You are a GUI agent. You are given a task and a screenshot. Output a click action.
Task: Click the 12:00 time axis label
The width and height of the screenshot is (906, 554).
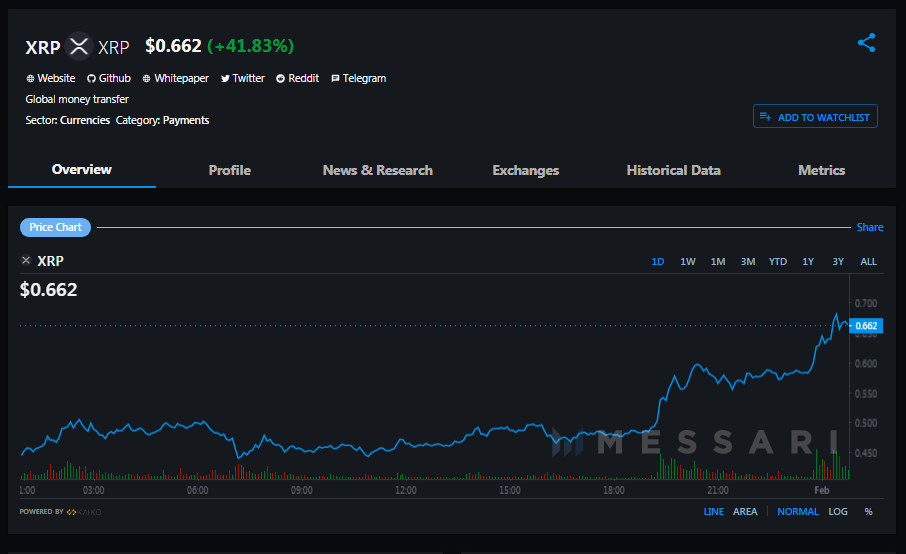pyautogui.click(x=406, y=490)
